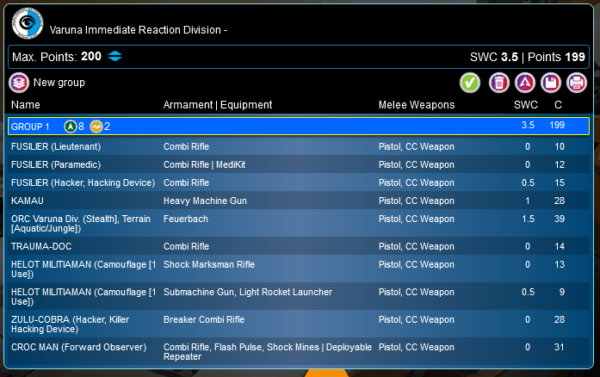
Task: Click the purple triangle warning icon
Action: coord(525,83)
